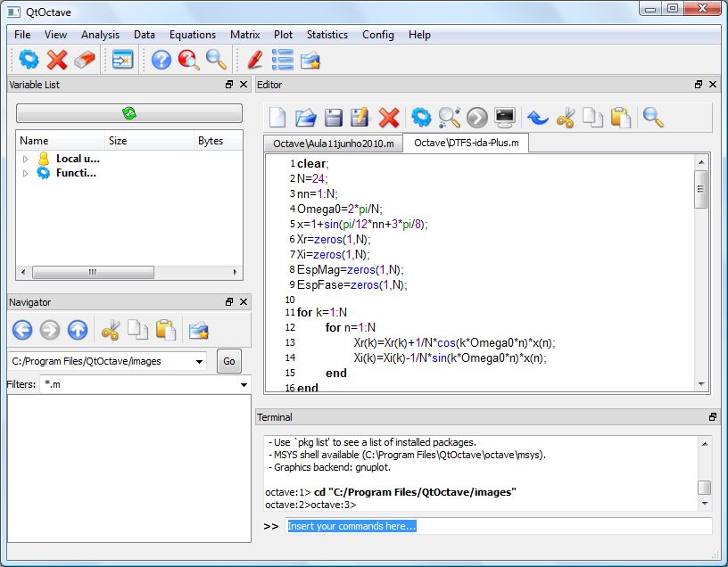The width and height of the screenshot is (728, 567).
Task: Click the red X stop icon in main toolbar
Action: click(x=57, y=60)
